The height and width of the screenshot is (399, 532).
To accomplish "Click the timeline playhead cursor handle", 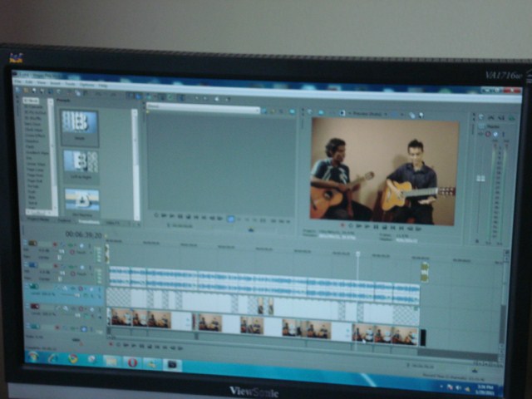I will point(357,254).
